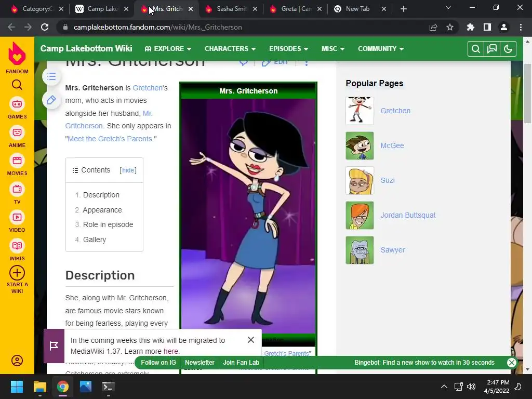Click the purple flag notification icon
Screen dimensions: 532x399
[x=54, y=345]
